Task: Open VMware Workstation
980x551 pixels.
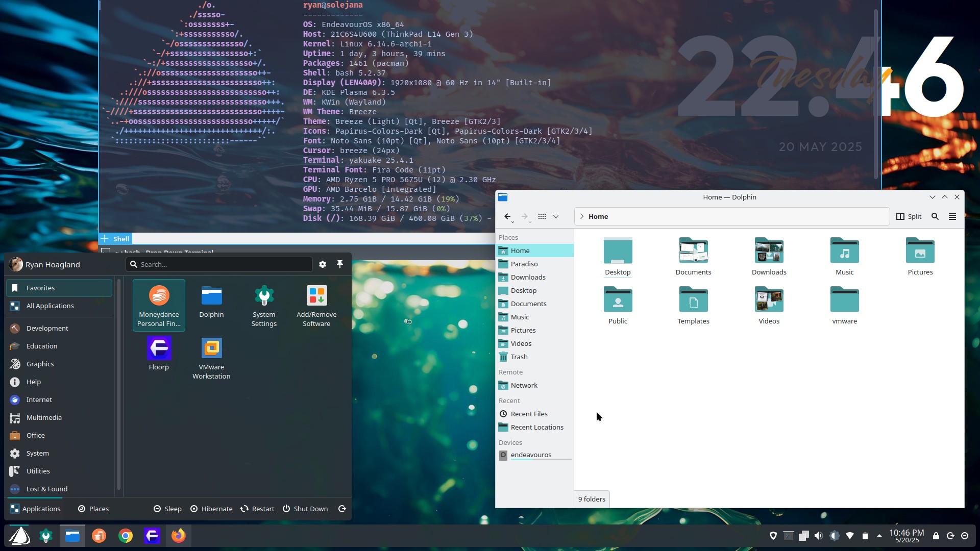Action: pos(211,358)
